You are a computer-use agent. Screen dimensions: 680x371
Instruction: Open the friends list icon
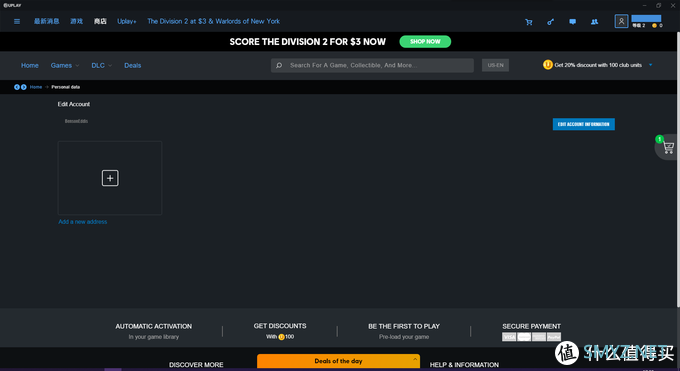[x=594, y=22]
